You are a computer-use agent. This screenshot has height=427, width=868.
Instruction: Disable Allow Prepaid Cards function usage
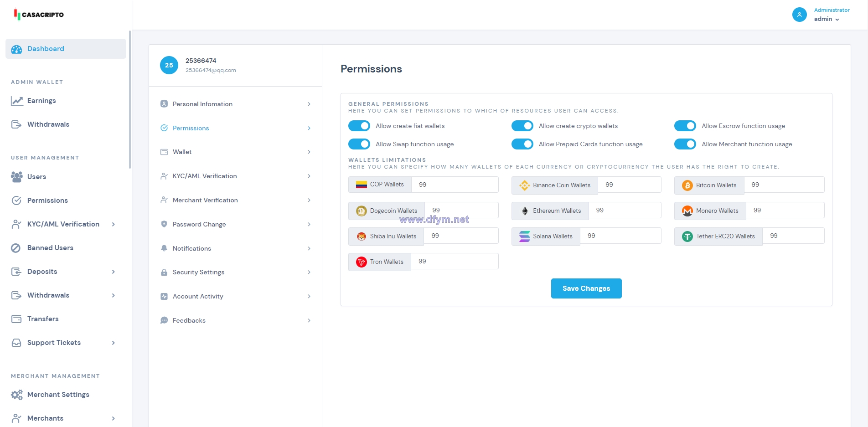pos(522,144)
